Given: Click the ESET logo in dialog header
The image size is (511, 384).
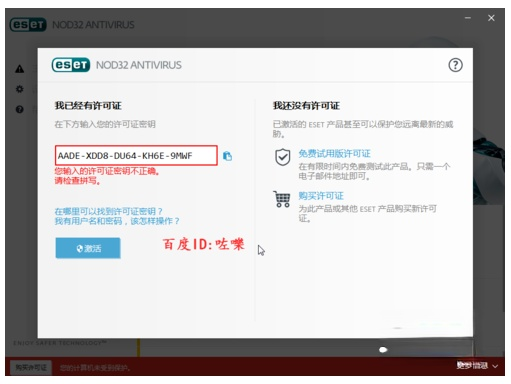Looking at the screenshot, I should tap(71, 65).
